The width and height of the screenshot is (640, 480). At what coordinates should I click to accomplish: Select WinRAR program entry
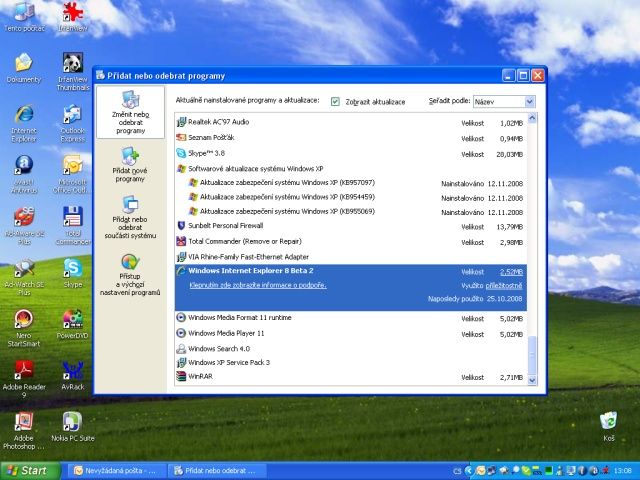coord(351,377)
